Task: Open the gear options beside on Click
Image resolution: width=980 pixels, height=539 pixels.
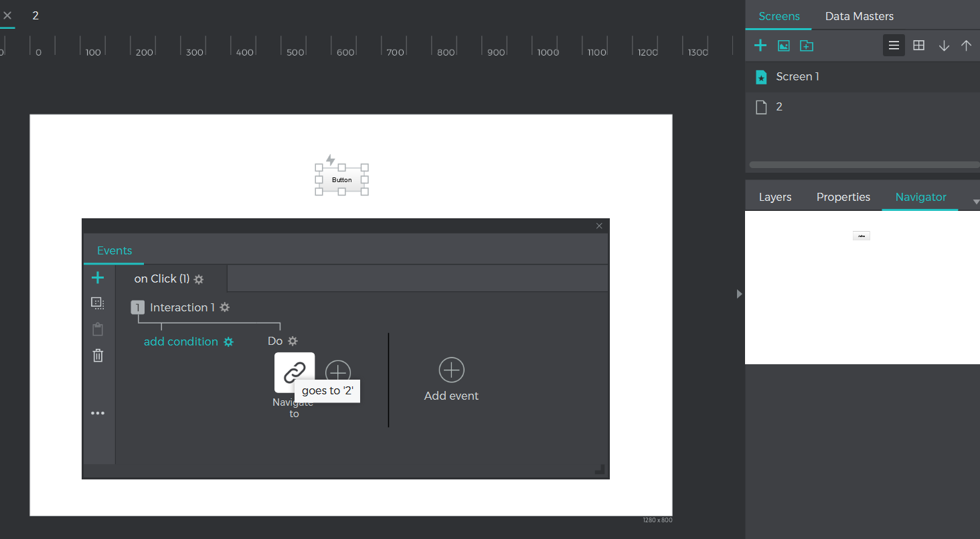Action: click(199, 279)
